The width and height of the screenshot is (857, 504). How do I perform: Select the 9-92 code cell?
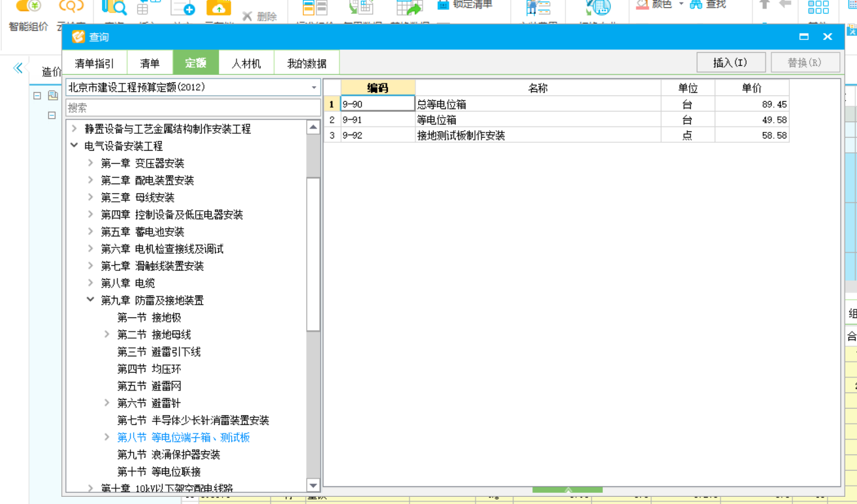(x=378, y=135)
